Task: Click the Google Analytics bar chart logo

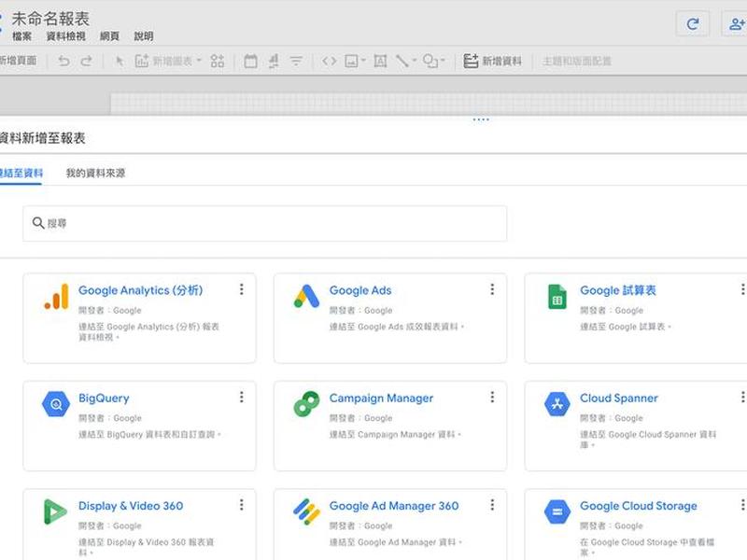Action: 56,296
